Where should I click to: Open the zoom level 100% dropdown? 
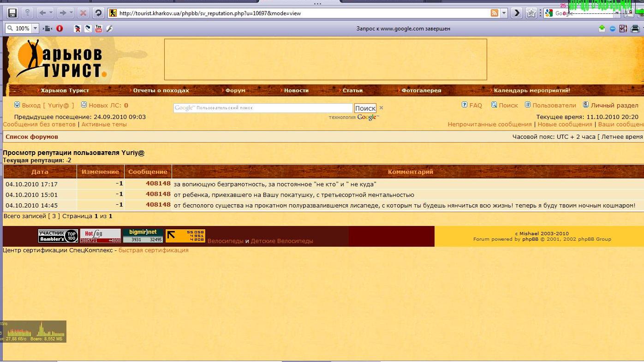coord(36,29)
